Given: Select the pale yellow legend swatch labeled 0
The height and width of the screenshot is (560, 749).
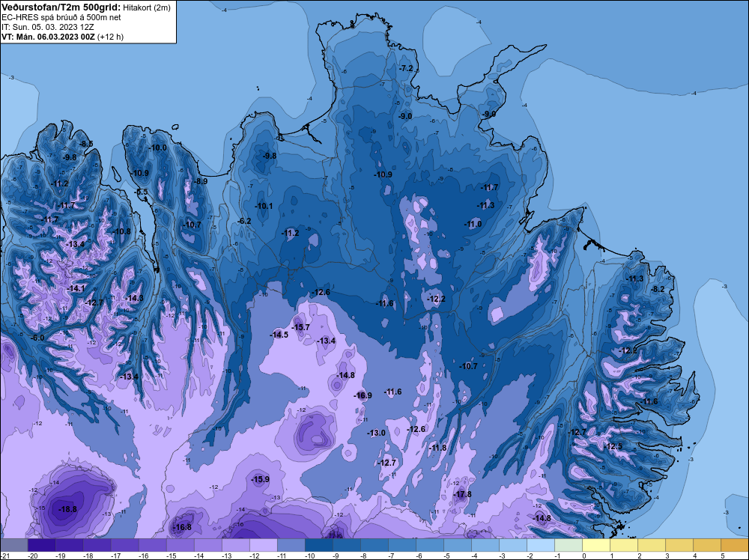Looking at the screenshot, I should coord(595,545).
